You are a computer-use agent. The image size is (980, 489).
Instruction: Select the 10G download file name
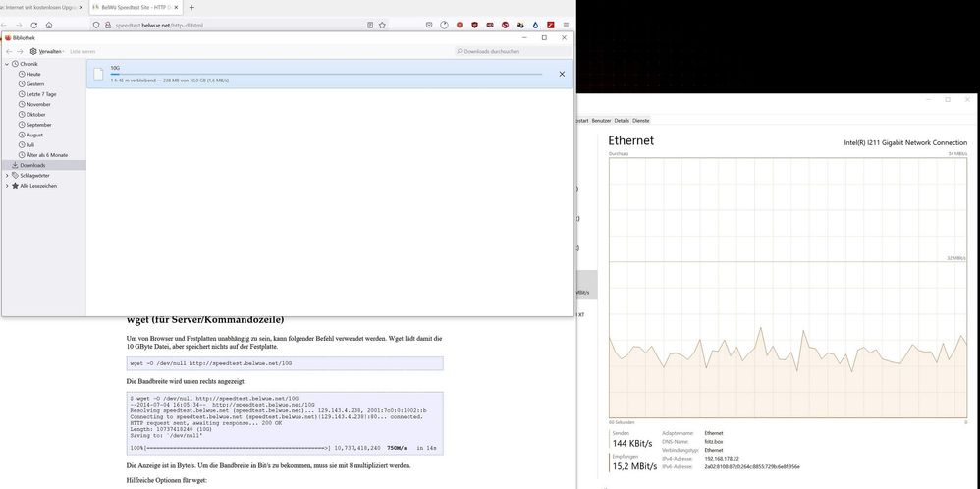coord(114,67)
